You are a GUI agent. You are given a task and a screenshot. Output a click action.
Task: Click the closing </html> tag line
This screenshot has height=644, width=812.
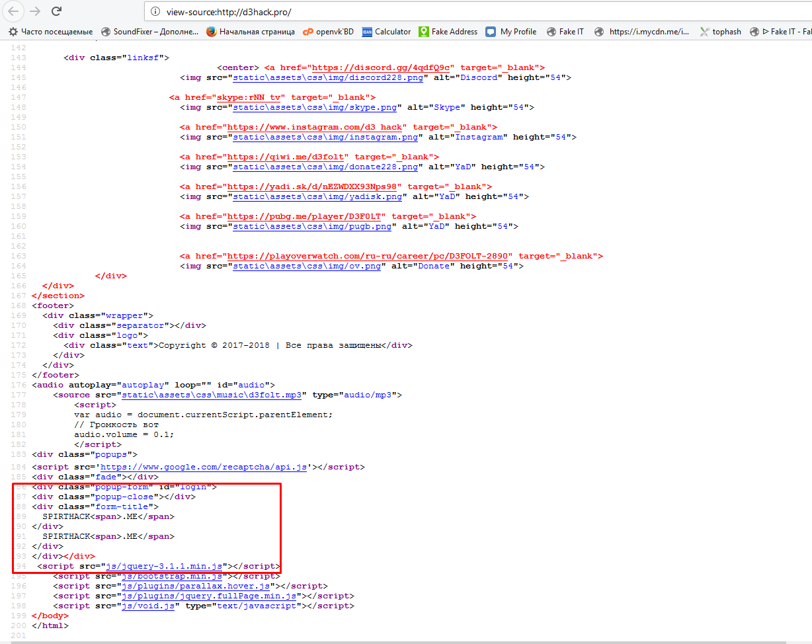[x=50, y=625]
